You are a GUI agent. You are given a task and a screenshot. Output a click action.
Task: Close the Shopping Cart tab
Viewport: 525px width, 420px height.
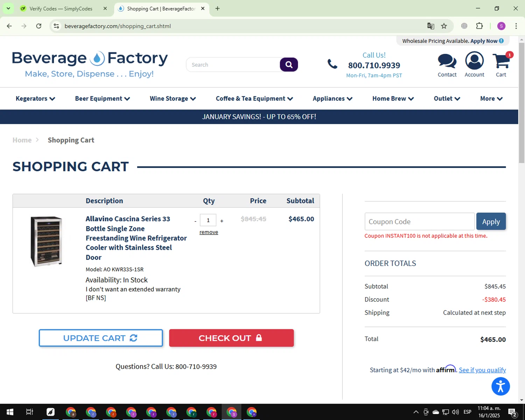[x=203, y=8]
